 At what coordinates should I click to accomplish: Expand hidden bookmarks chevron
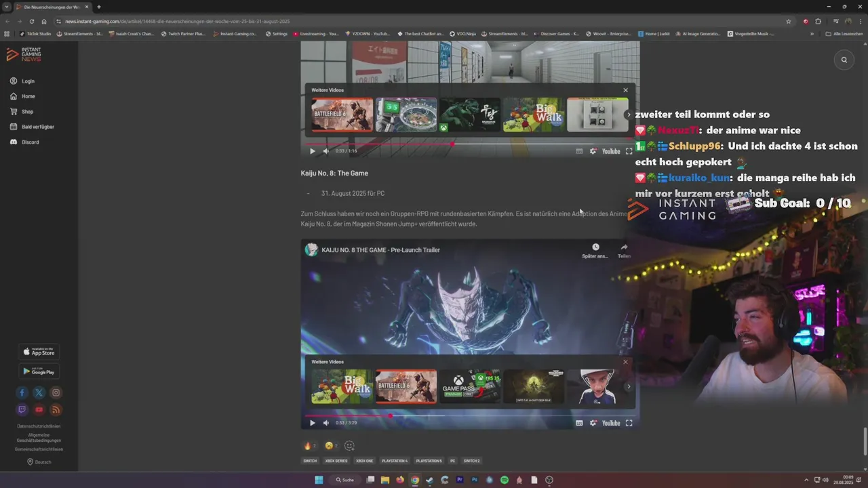click(x=812, y=34)
